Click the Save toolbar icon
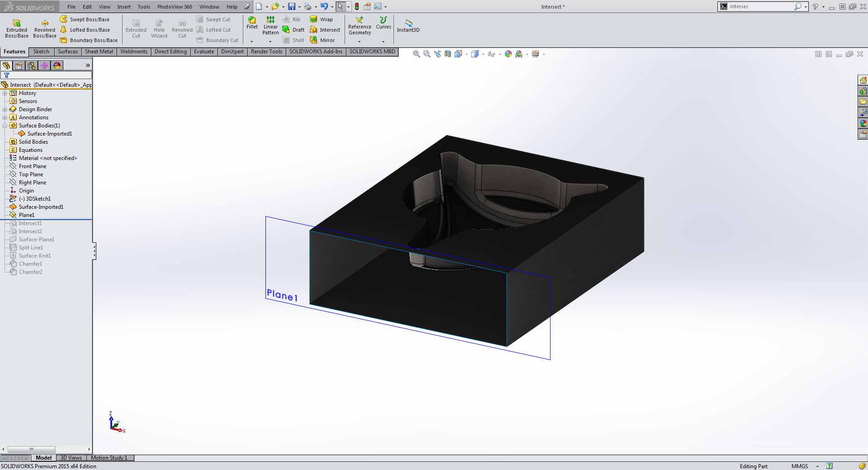Viewport: 868px width, 470px height. tap(292, 7)
